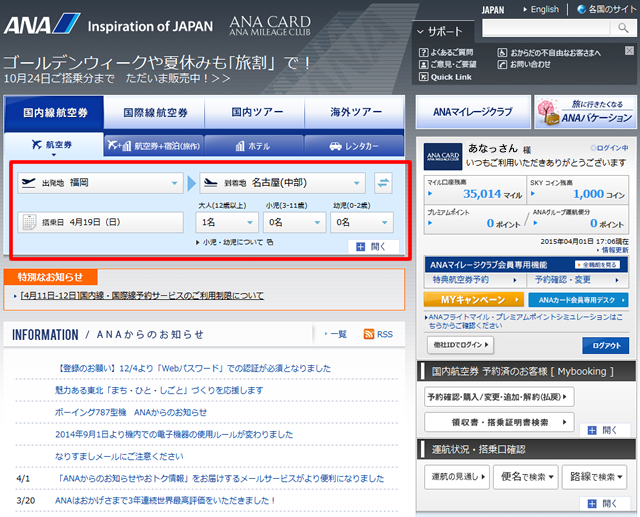640x517 pixels.
Task: Open Webパスワード authentication notice
Action: pyautogui.click(x=193, y=368)
